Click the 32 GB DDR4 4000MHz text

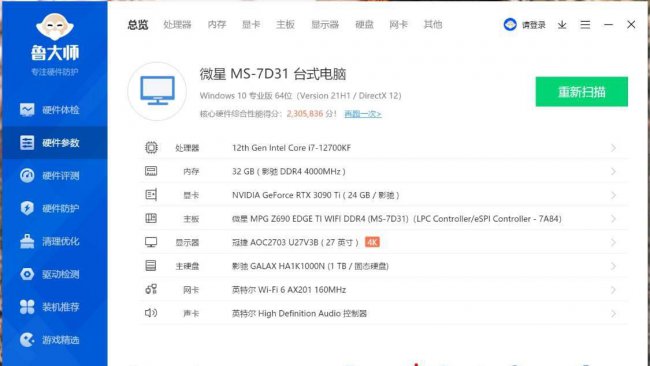click(289, 171)
